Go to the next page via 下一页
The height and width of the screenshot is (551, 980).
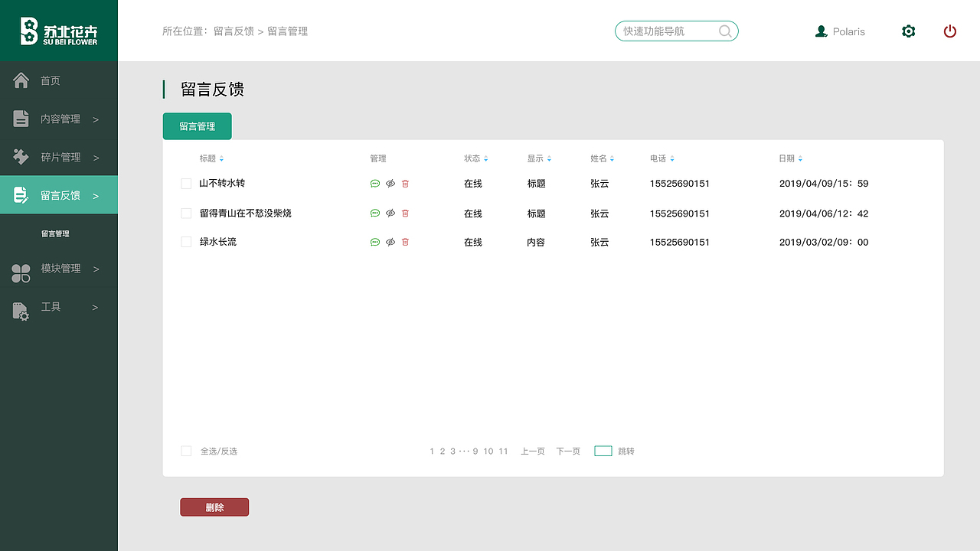point(567,451)
